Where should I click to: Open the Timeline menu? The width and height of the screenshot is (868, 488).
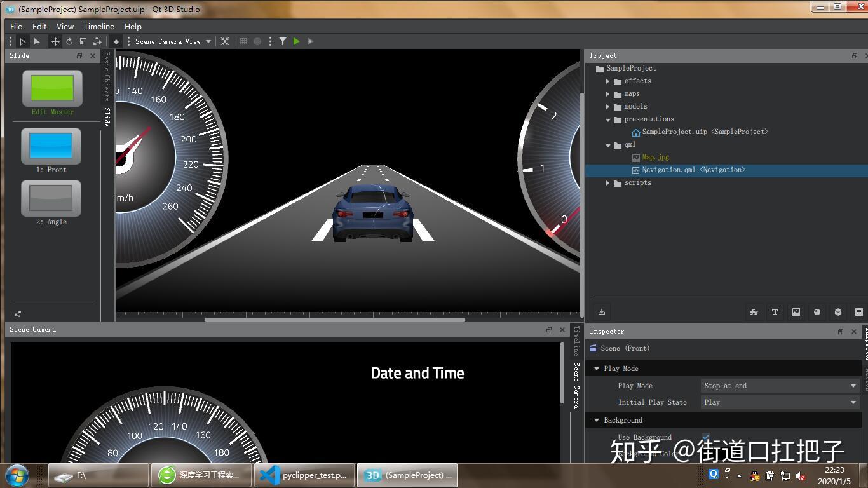click(98, 27)
